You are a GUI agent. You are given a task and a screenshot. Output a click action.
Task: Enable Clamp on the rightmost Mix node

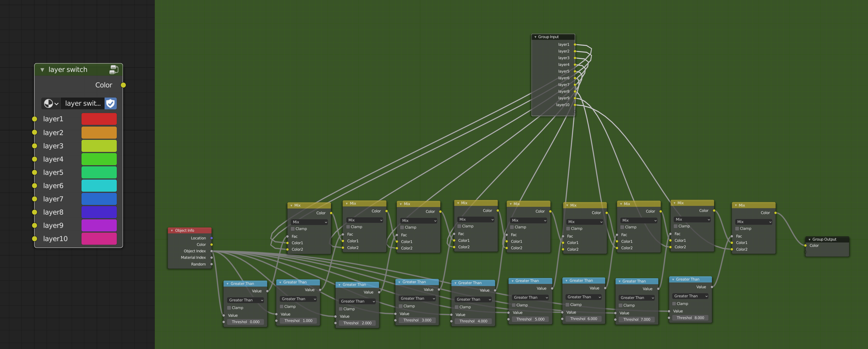coord(737,228)
